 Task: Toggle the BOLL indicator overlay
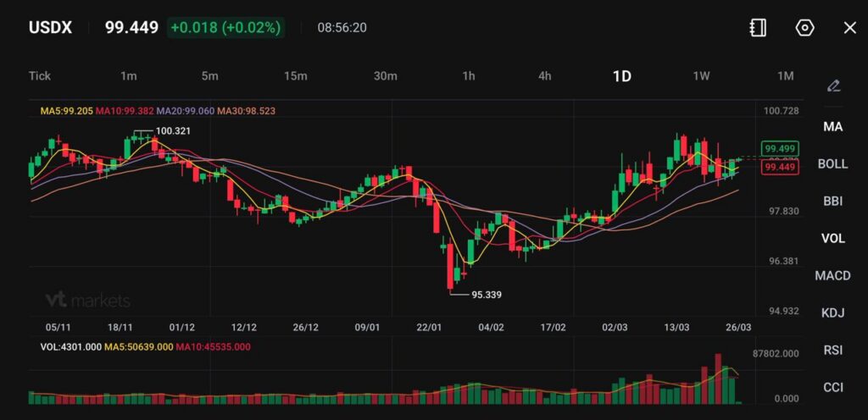click(x=832, y=163)
